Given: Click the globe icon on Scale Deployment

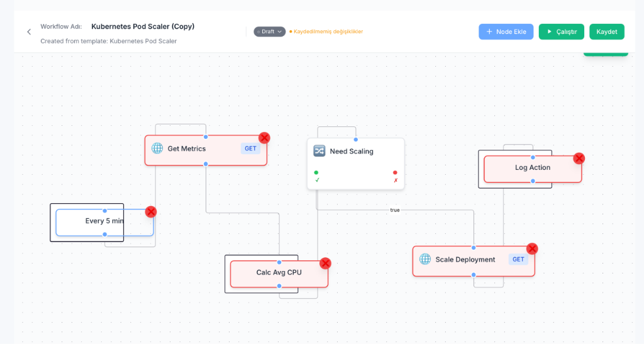Looking at the screenshot, I should point(425,259).
